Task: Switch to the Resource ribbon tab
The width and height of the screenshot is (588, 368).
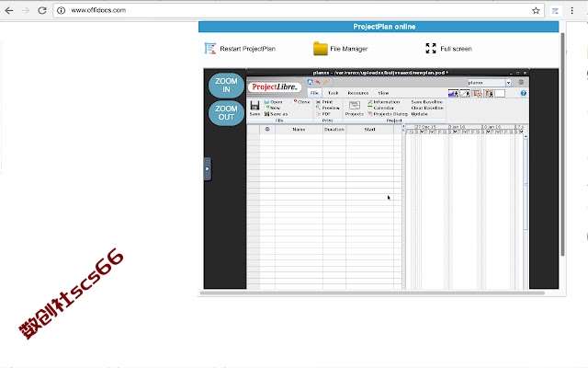Action: click(358, 93)
